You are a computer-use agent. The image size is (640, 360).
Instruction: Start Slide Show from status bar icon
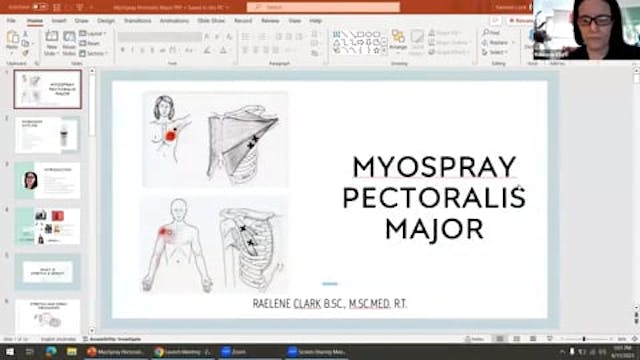549,339
